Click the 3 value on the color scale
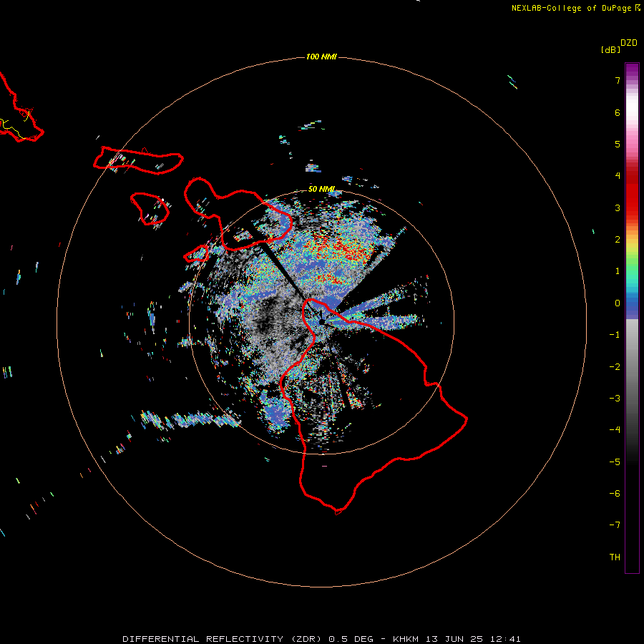This screenshot has width=644, height=644. (618, 208)
